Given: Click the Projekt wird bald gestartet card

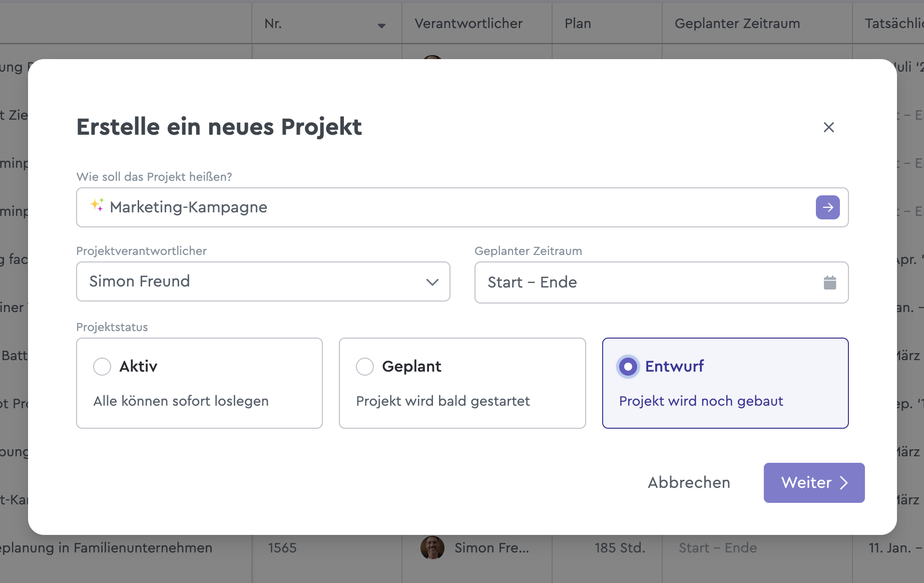Looking at the screenshot, I should click(462, 401).
